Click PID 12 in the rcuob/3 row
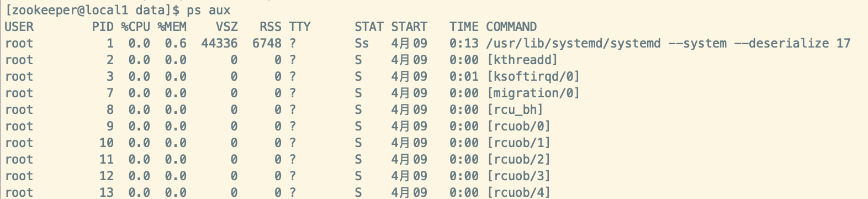The image size is (868, 199). coord(107,176)
